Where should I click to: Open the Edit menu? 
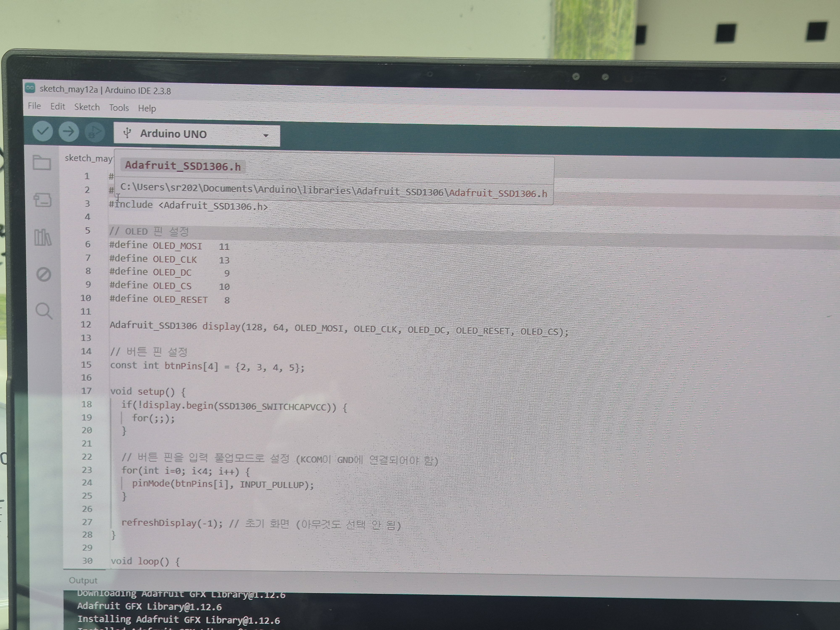click(x=58, y=106)
